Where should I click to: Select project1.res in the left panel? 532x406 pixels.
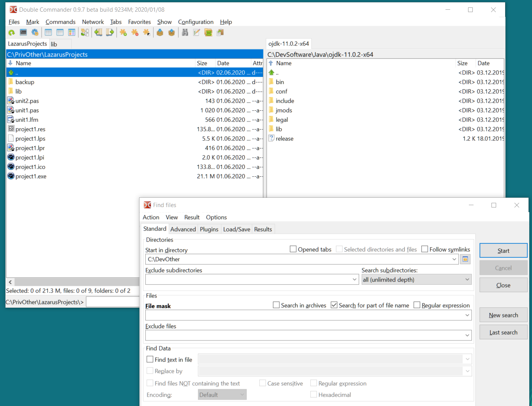point(135,129)
